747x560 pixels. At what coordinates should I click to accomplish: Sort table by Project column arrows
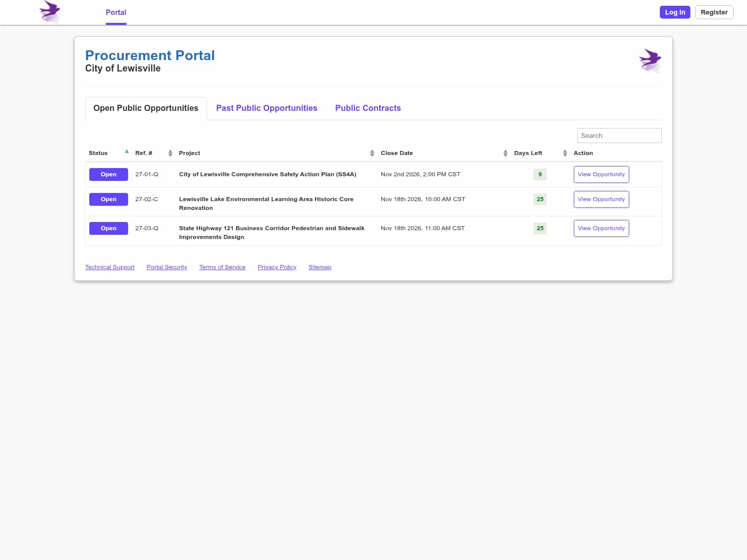372,153
